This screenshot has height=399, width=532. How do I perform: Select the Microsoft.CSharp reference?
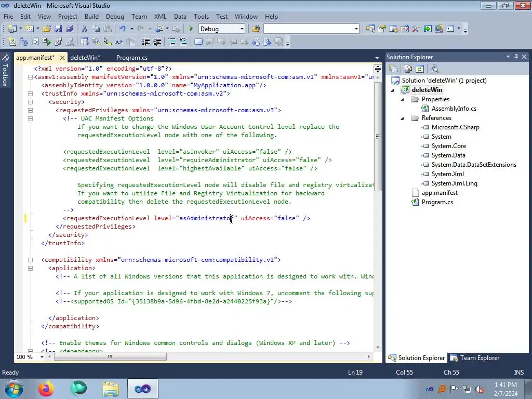(x=455, y=128)
